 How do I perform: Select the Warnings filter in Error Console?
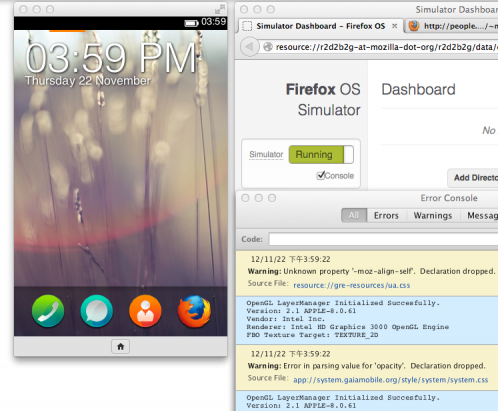(x=433, y=215)
